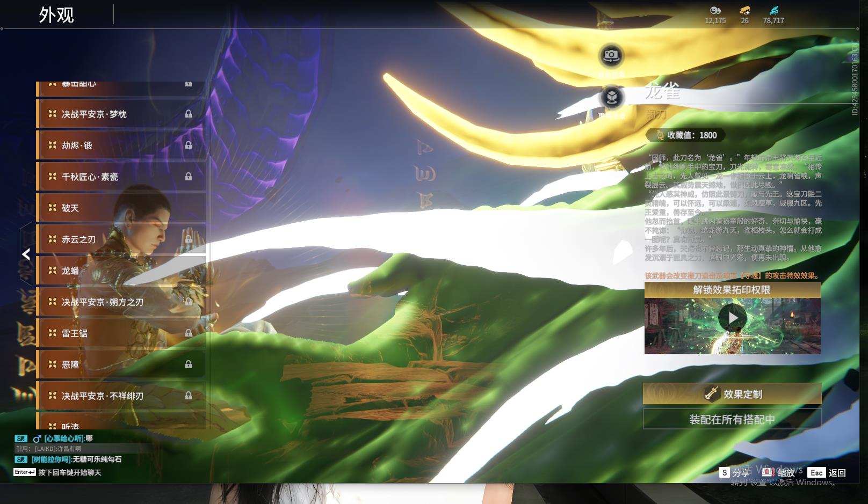Click the orange 该武器会改变振刀追击 note
This screenshot has height=504, width=868.
pos(733,275)
